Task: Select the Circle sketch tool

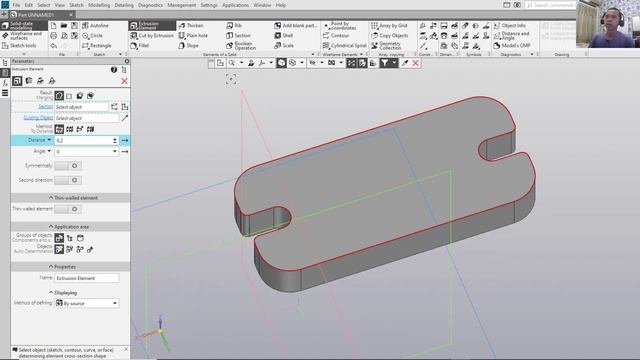Action: pyautogui.click(x=92, y=36)
